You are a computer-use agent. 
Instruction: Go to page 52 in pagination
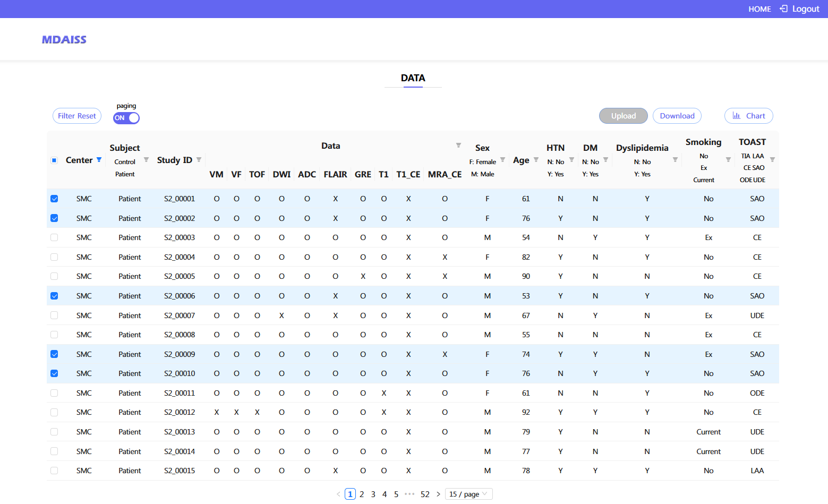click(425, 494)
